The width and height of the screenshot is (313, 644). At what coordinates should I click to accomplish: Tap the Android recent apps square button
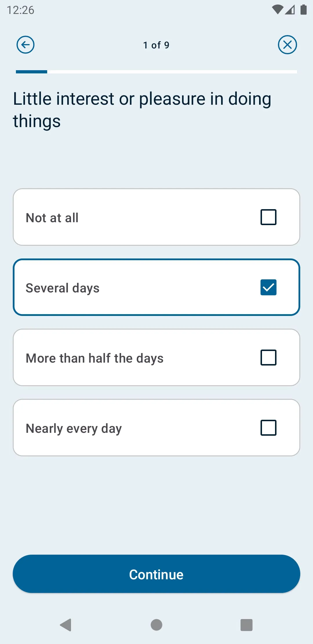pyautogui.click(x=246, y=625)
